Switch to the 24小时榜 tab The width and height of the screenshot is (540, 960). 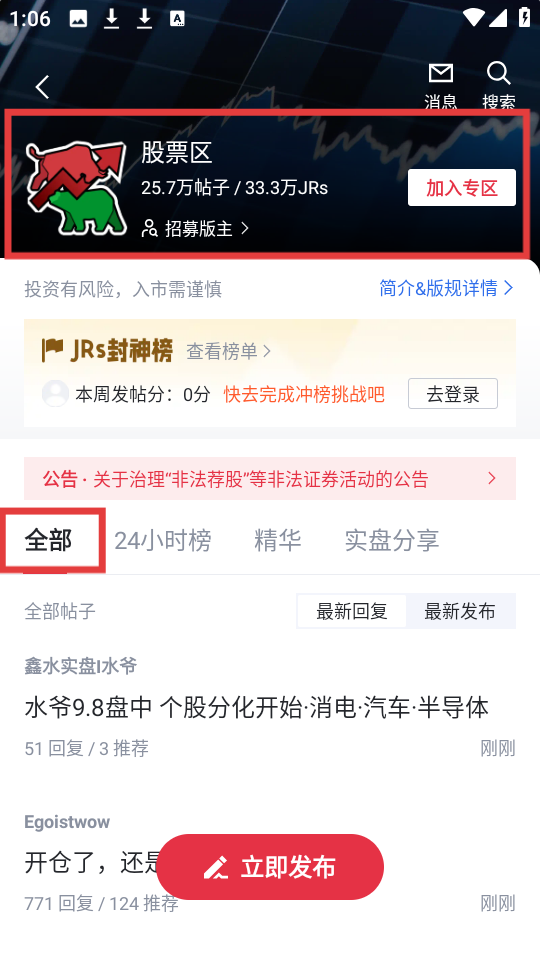click(x=163, y=541)
